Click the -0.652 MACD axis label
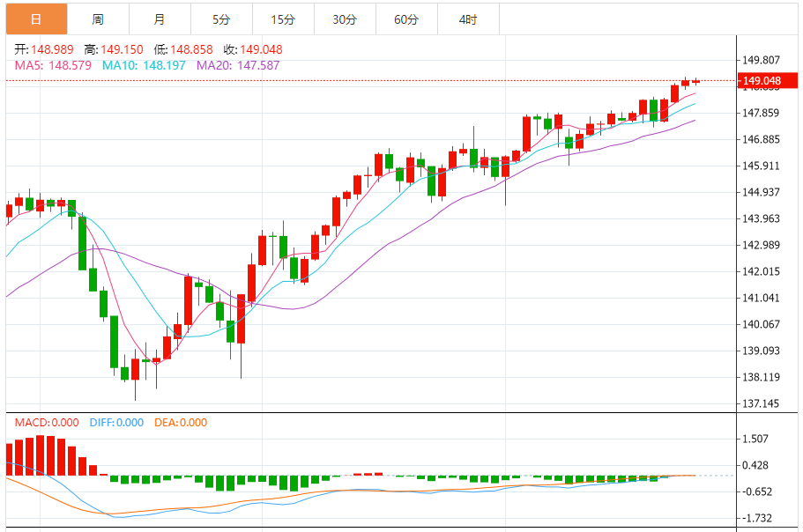This screenshot has height=532, width=803. click(757, 492)
